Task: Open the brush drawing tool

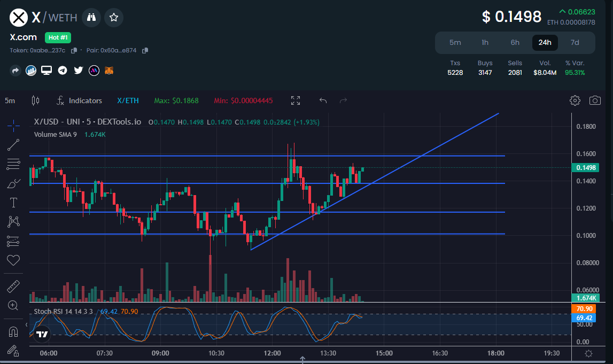Action: (x=13, y=183)
